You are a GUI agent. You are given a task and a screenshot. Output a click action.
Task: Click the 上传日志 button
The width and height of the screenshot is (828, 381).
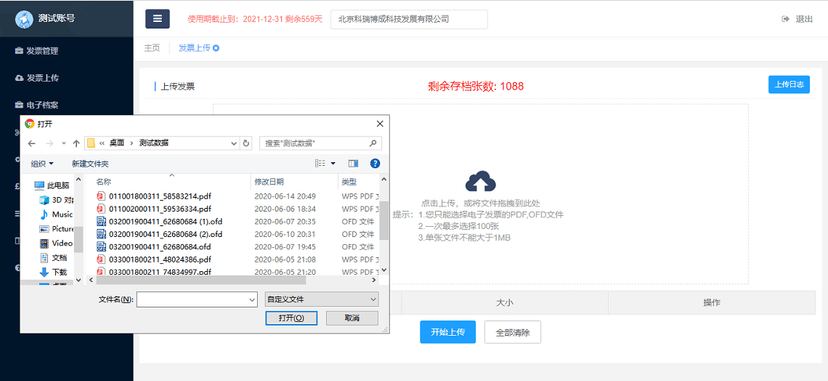tap(789, 85)
